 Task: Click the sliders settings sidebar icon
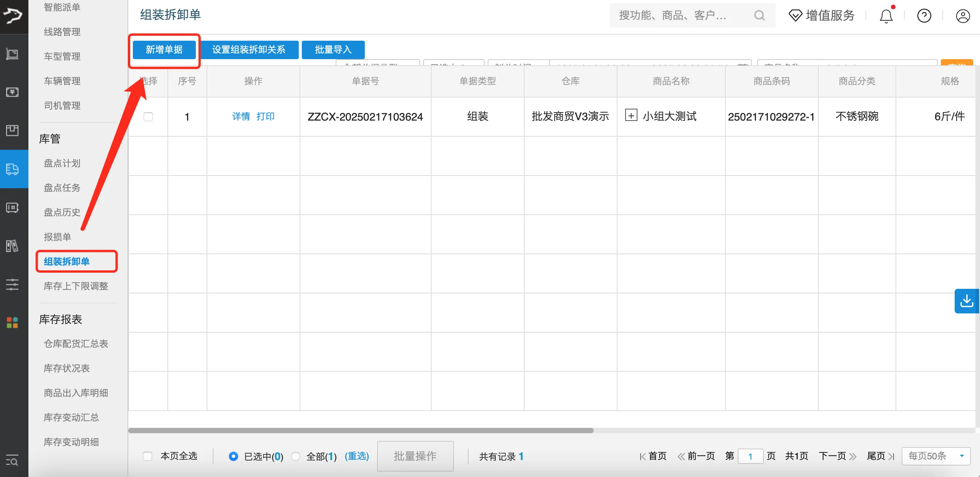(12, 284)
